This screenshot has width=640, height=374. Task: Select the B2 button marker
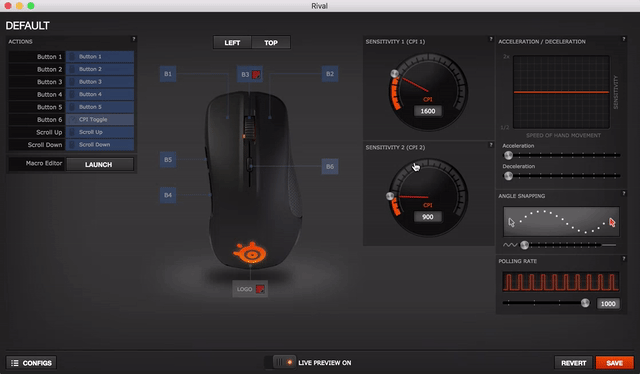coord(330,74)
